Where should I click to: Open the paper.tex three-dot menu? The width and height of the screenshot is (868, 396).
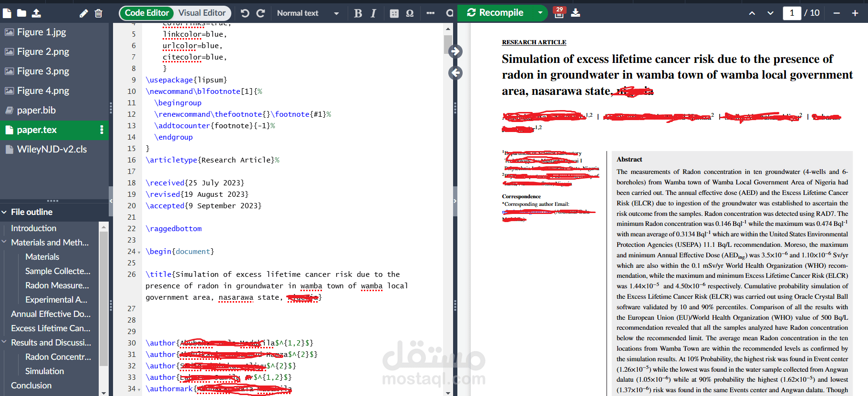[x=102, y=130]
